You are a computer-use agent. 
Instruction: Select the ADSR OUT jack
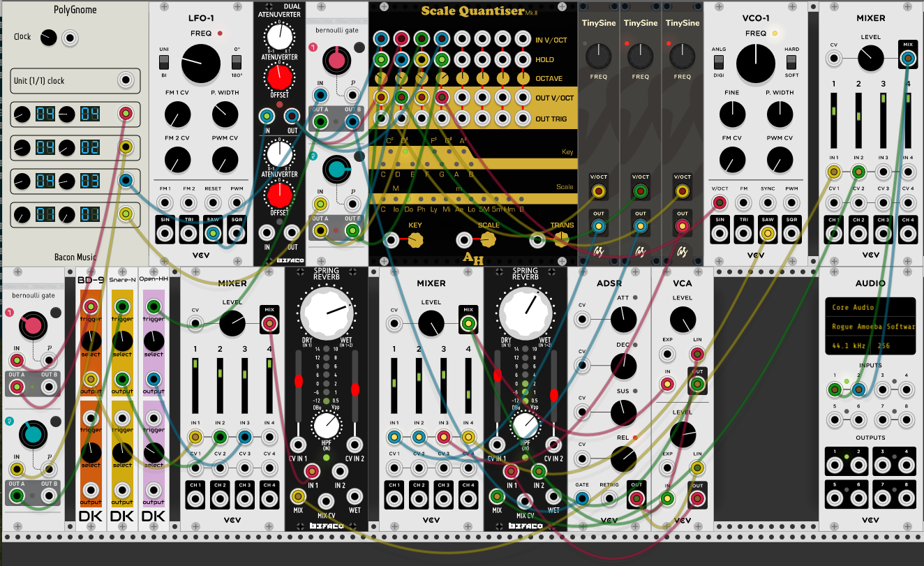636,498
